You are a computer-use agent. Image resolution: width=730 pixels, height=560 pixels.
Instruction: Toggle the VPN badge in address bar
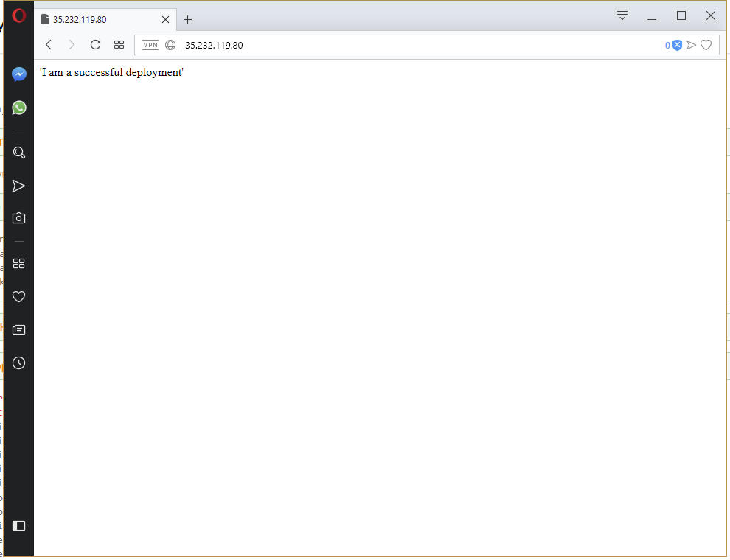(x=150, y=45)
